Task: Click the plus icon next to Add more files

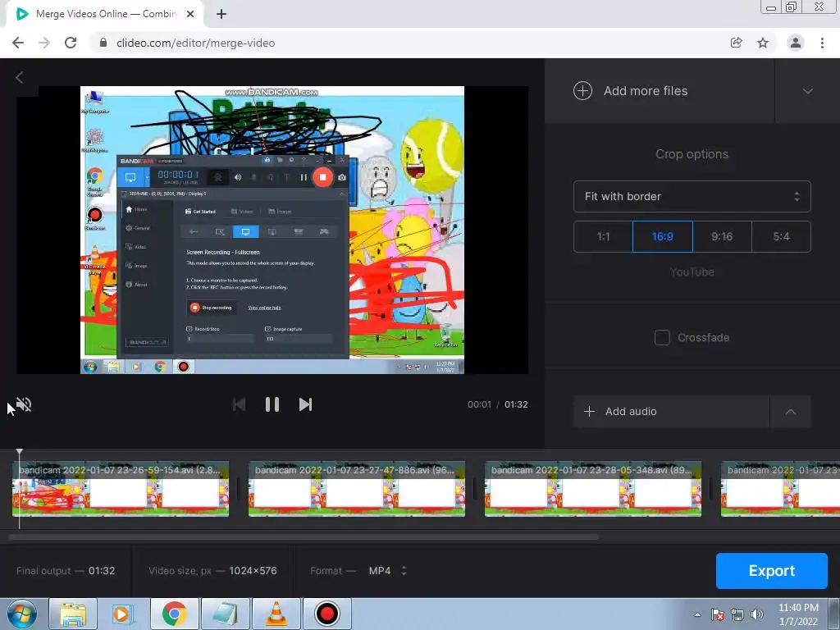Action: click(x=583, y=90)
